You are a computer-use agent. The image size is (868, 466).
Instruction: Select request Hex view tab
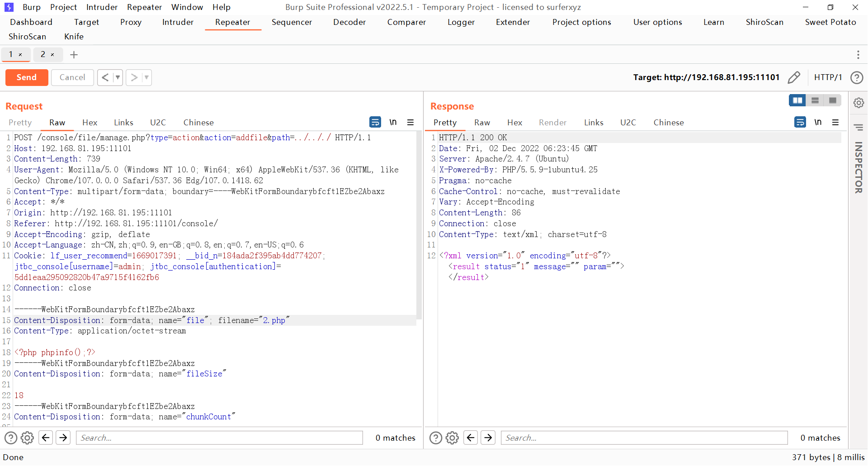[90, 123]
